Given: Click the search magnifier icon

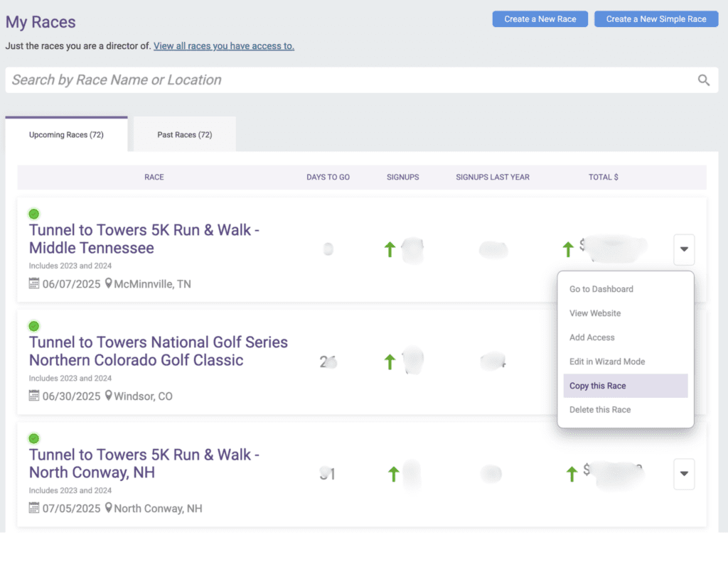Looking at the screenshot, I should (703, 80).
